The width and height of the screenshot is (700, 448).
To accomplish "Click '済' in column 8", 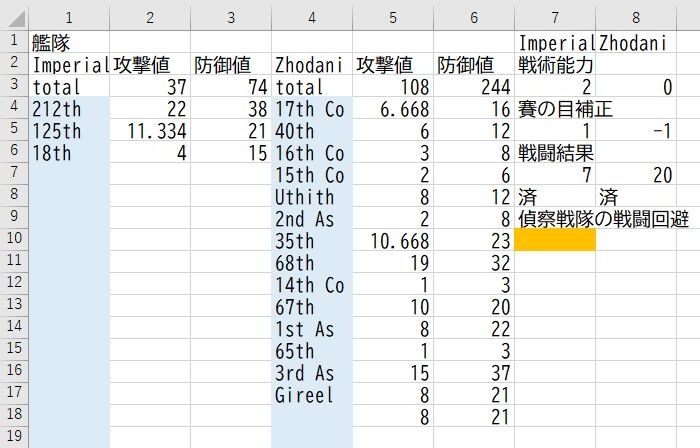I will 636,195.
